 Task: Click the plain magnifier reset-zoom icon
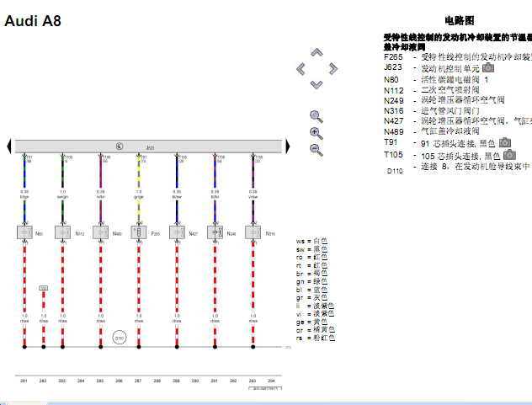317,116
